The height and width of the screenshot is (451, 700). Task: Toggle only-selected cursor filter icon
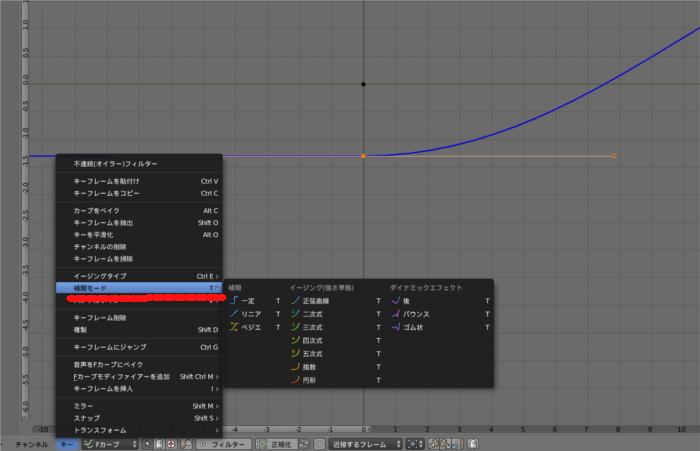pyautogui.click(x=147, y=444)
